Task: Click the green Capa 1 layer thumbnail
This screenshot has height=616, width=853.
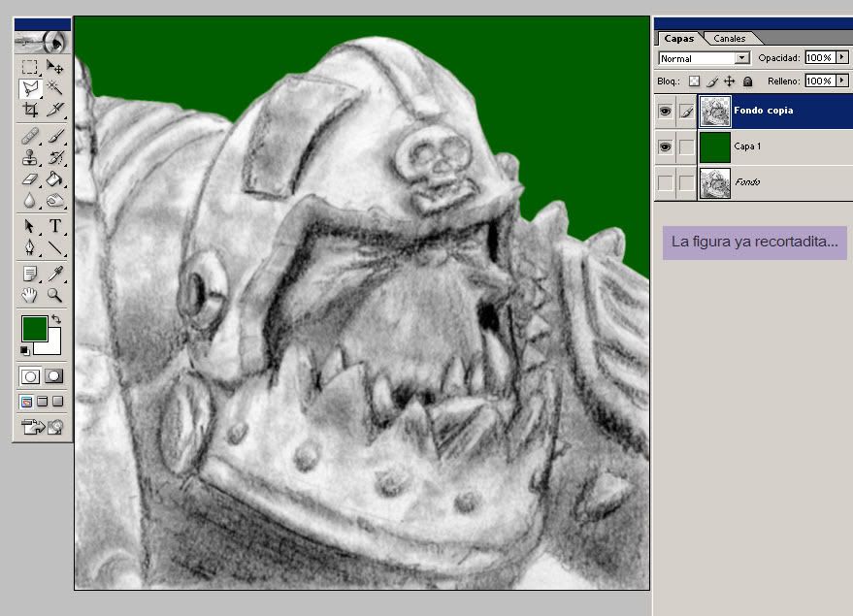Action: pyautogui.click(x=714, y=146)
